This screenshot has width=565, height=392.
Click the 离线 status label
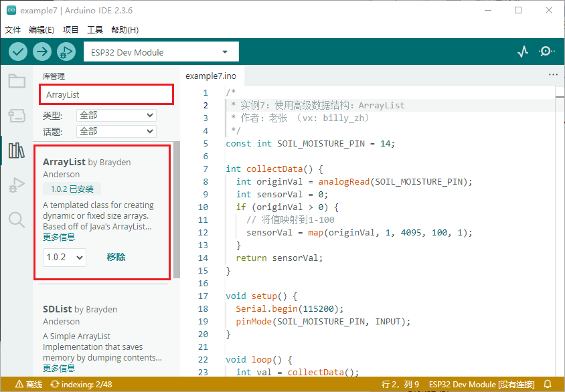[34, 384]
